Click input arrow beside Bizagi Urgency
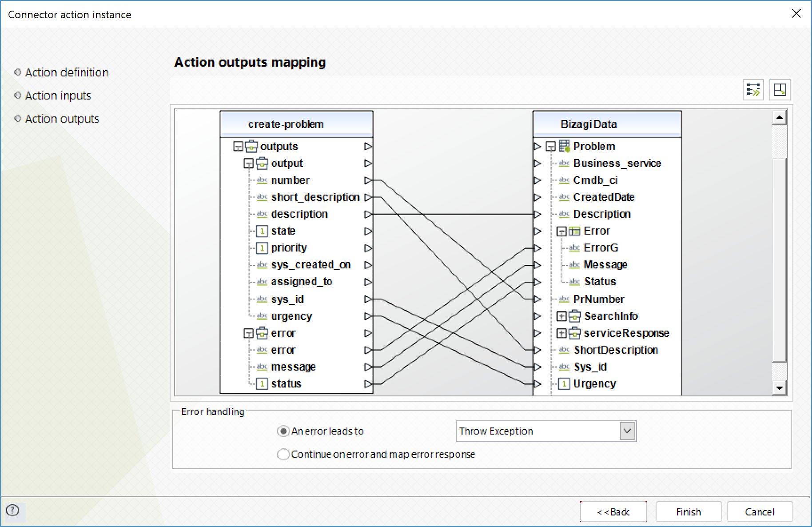Viewport: 812px width, 527px height. [537, 383]
